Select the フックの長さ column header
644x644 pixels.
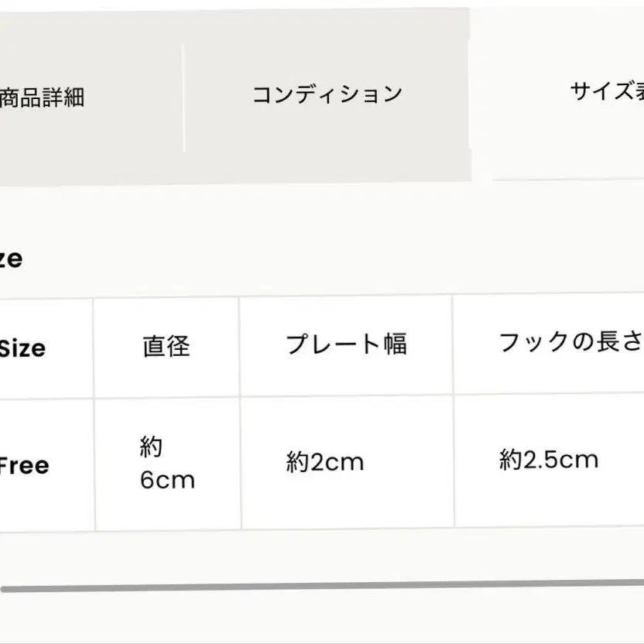570,342
